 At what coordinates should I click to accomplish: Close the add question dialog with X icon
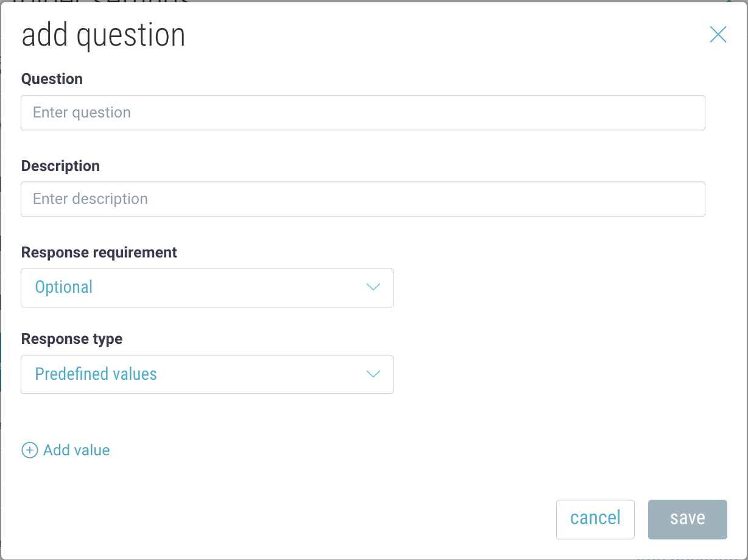pyautogui.click(x=718, y=35)
